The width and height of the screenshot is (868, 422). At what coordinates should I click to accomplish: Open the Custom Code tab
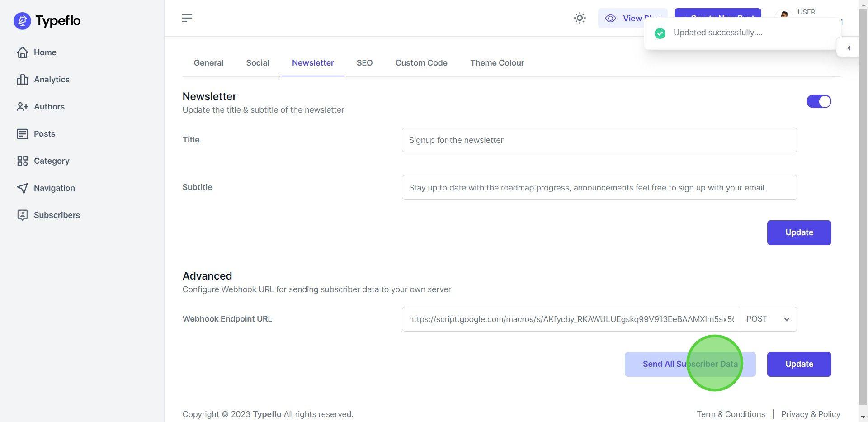pos(421,63)
